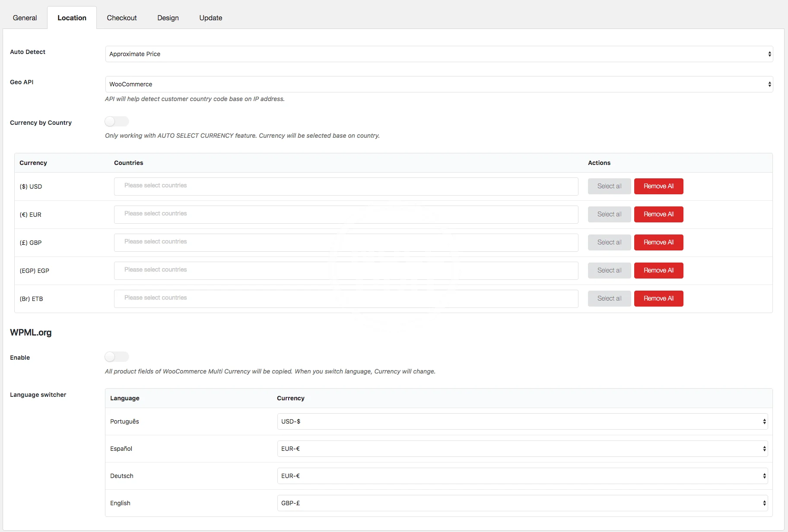
Task: Select all countries for ETB currency
Action: coord(609,298)
